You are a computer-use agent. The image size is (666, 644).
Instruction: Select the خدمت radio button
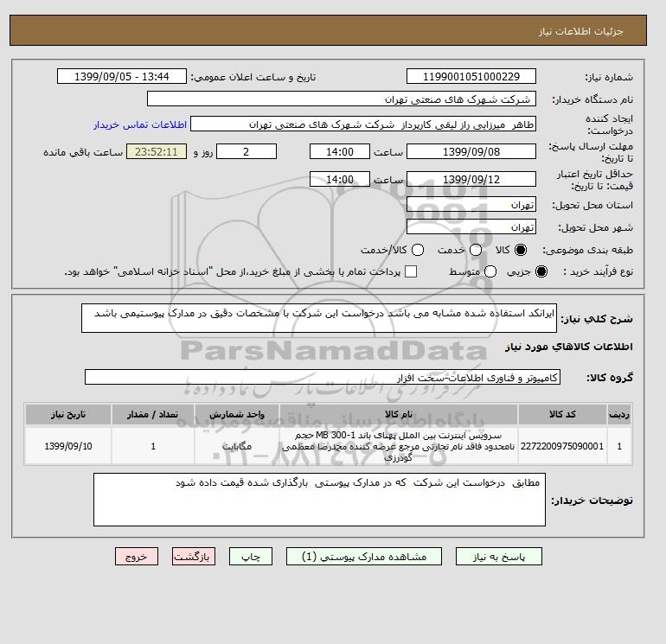tap(476, 250)
